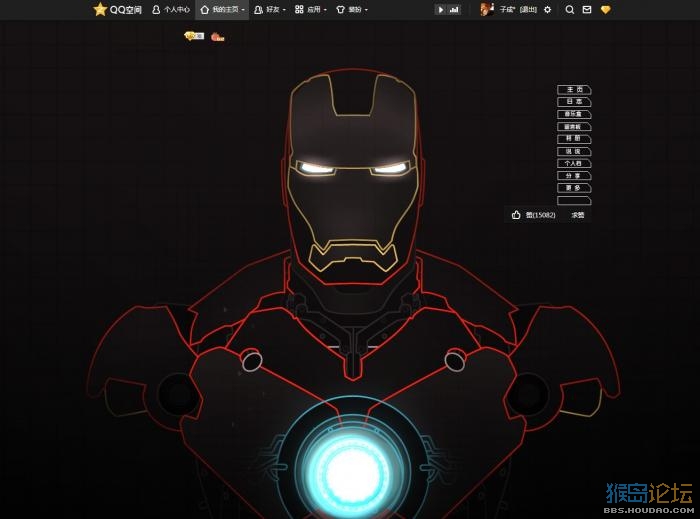This screenshot has width=700, height=519.
Task: Switch to the 主页 tab
Action: (x=574, y=90)
